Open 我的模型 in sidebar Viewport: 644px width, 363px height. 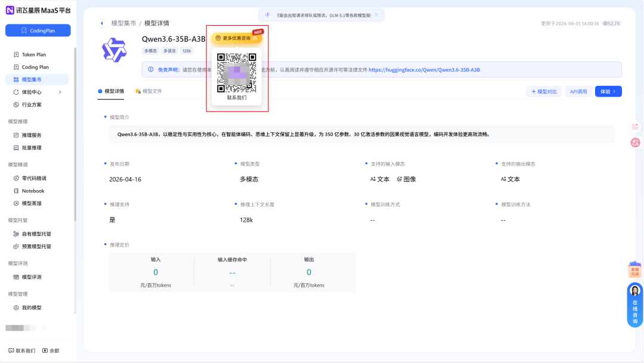coord(32,308)
